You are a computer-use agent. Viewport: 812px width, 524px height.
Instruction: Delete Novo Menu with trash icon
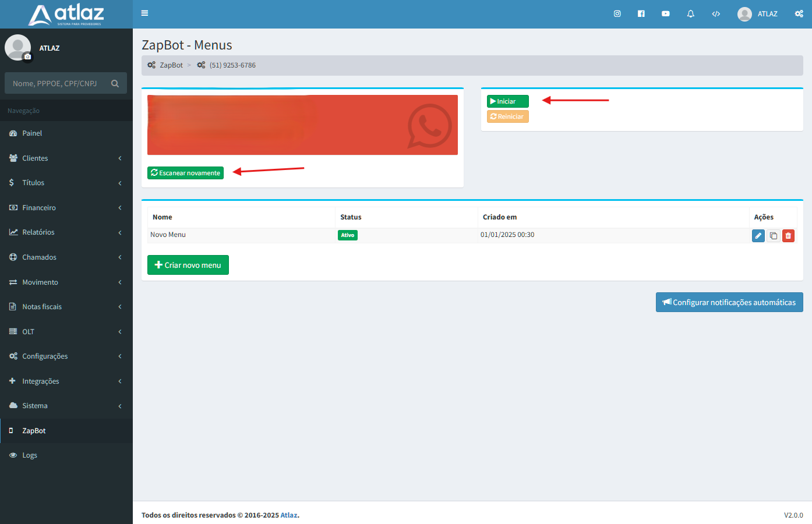click(x=788, y=236)
